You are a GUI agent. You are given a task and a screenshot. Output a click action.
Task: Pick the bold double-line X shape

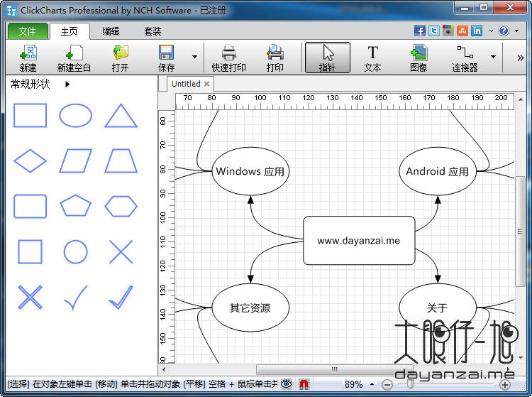(30, 297)
